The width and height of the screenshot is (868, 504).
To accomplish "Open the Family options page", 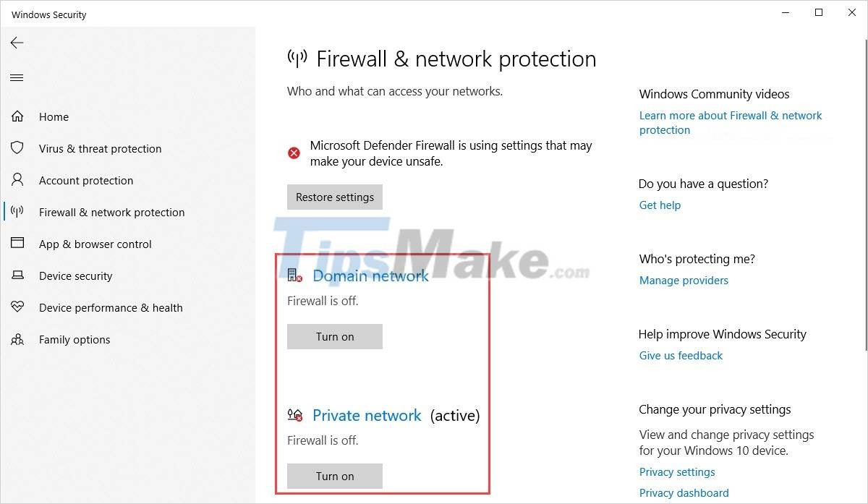I will [74, 339].
